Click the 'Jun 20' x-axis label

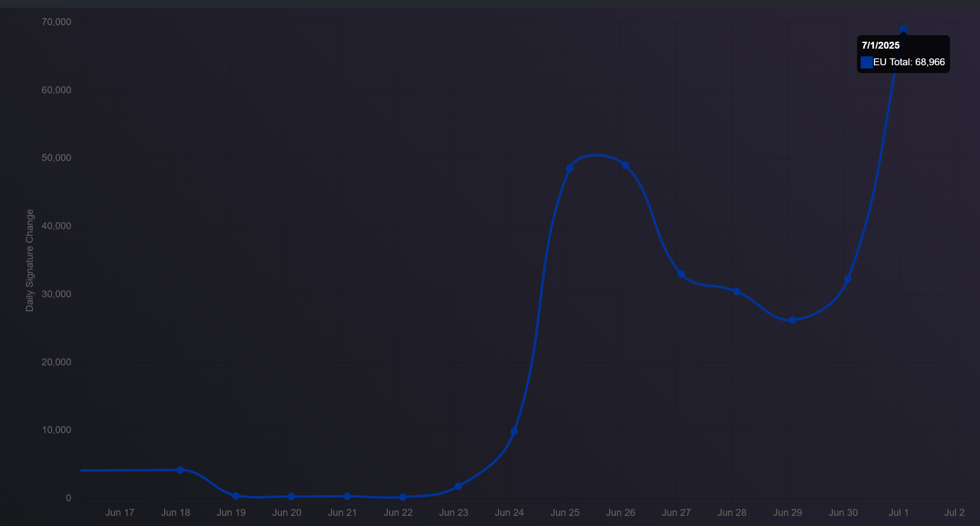(286, 512)
